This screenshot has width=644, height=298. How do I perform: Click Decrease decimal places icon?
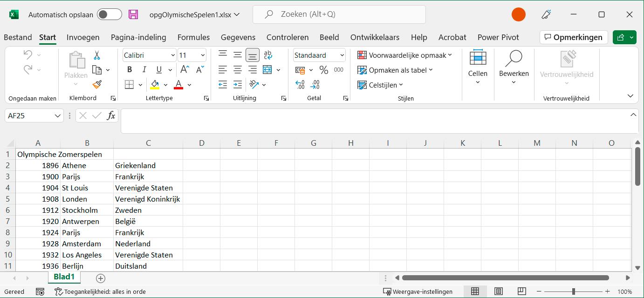315,85
